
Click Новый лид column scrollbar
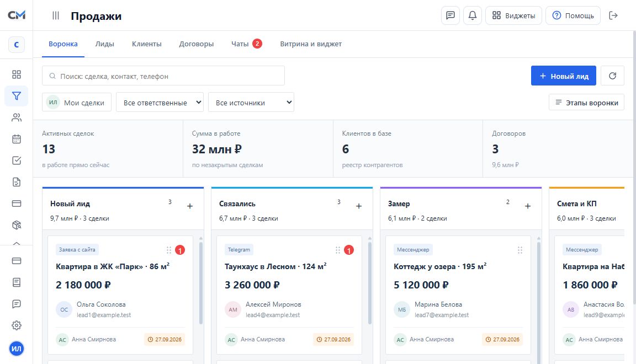click(x=201, y=283)
